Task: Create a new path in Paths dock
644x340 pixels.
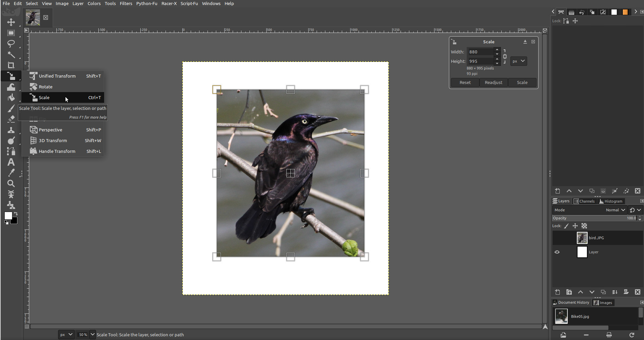Action: [x=557, y=191]
